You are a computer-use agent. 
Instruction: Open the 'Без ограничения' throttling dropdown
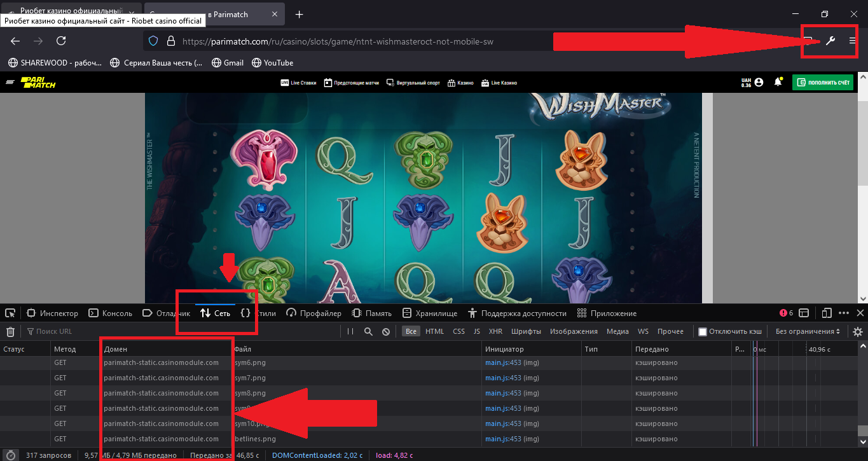click(x=808, y=331)
